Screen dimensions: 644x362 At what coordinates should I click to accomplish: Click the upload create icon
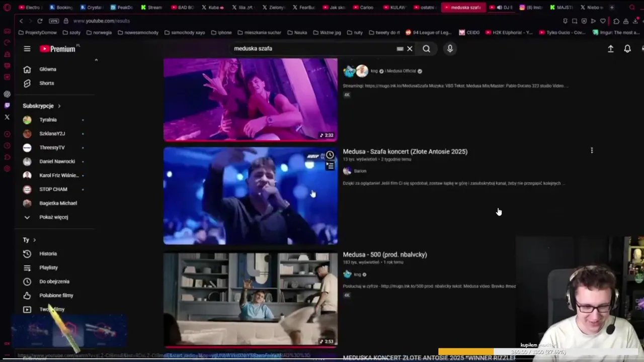(x=610, y=49)
